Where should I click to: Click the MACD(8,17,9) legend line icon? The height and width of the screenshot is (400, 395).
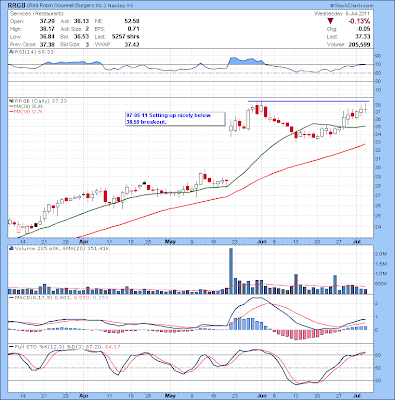coord(11,297)
